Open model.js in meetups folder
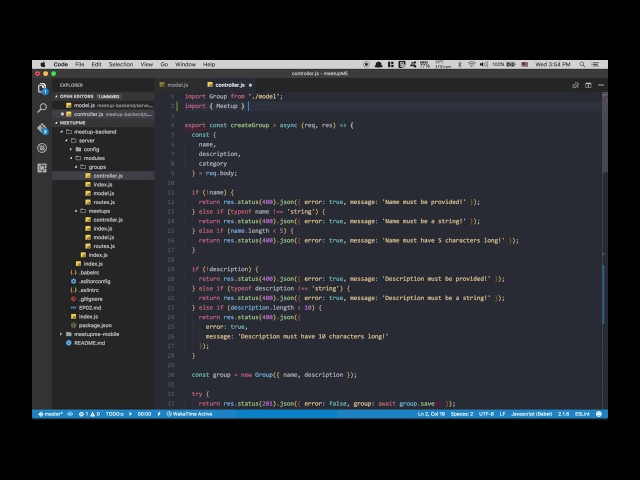640x480 pixels. click(103, 237)
